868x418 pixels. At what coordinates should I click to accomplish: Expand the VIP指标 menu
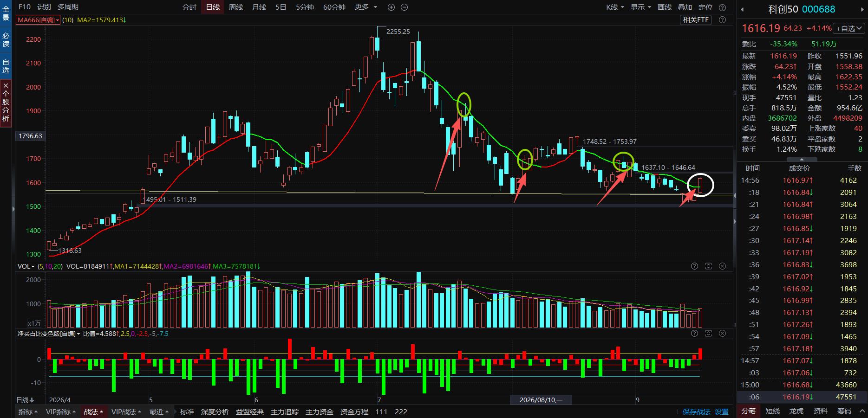tap(61, 412)
